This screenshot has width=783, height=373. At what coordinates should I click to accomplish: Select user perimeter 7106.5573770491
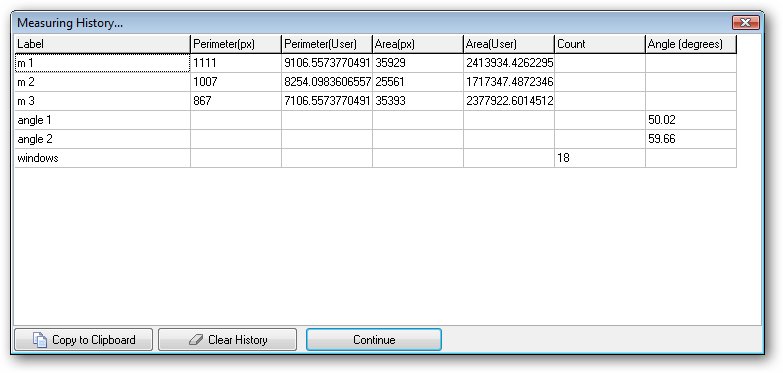pos(327,101)
